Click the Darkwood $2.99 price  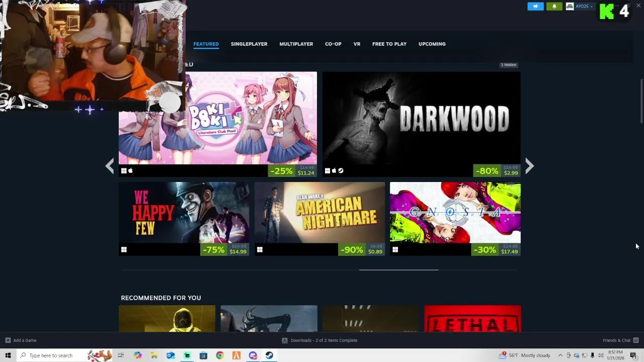(x=511, y=173)
